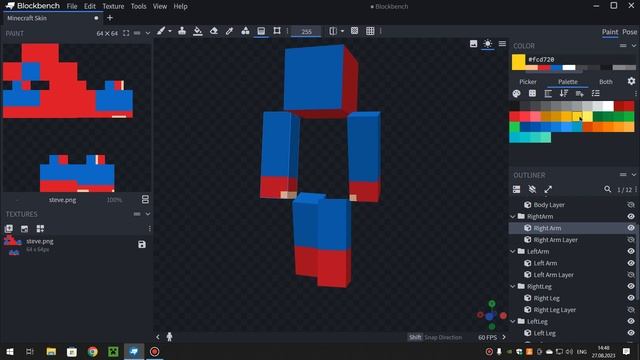Toggle viewport shading sun icon
The width and height of the screenshot is (640, 360).
pyautogui.click(x=487, y=44)
